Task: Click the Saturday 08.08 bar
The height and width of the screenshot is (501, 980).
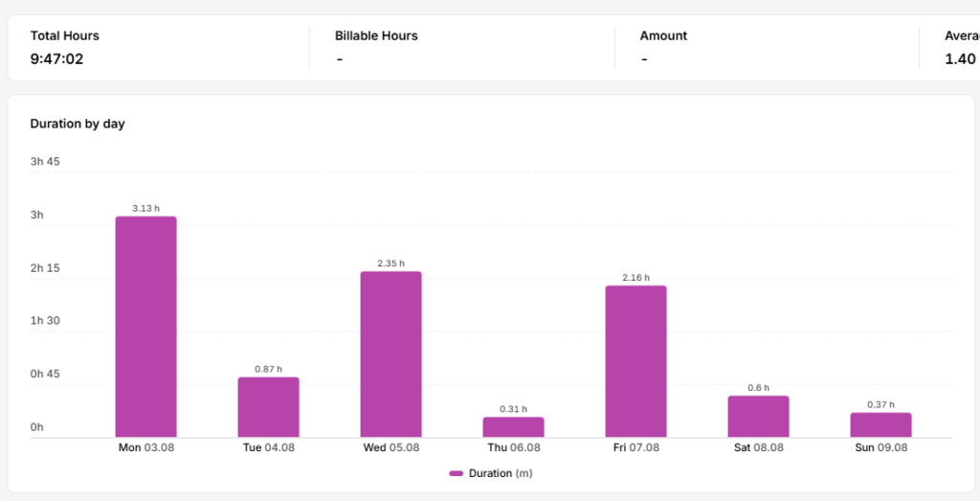Action: coord(758,417)
